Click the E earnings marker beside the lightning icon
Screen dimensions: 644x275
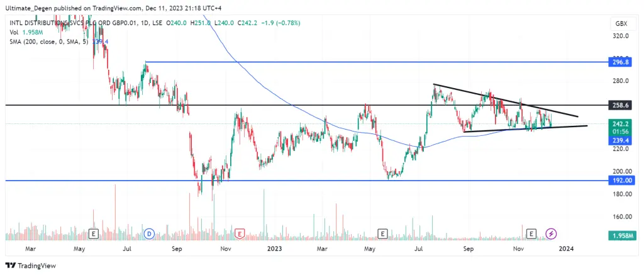[531, 234]
